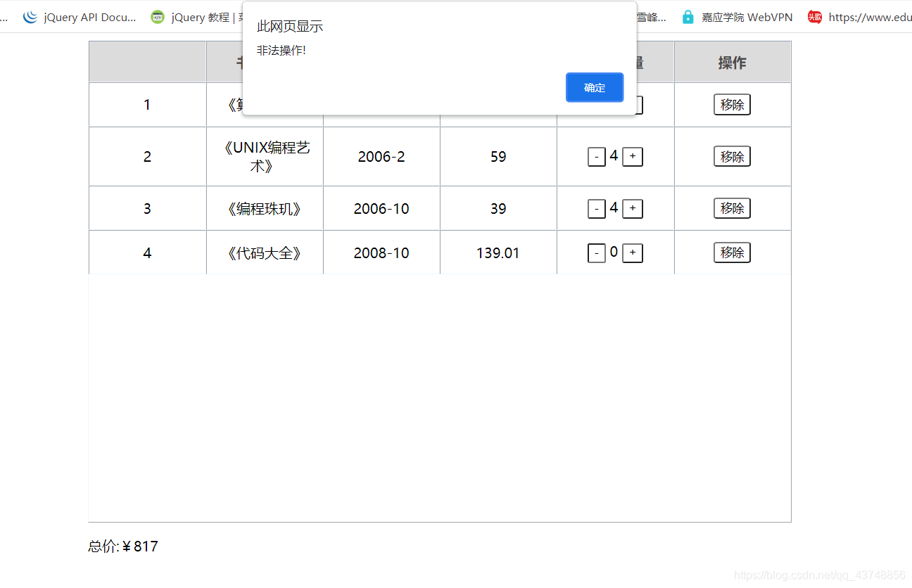The width and height of the screenshot is (912, 588).
Task: Remove 《编程珠玑》 with 移除 button
Action: click(x=732, y=208)
